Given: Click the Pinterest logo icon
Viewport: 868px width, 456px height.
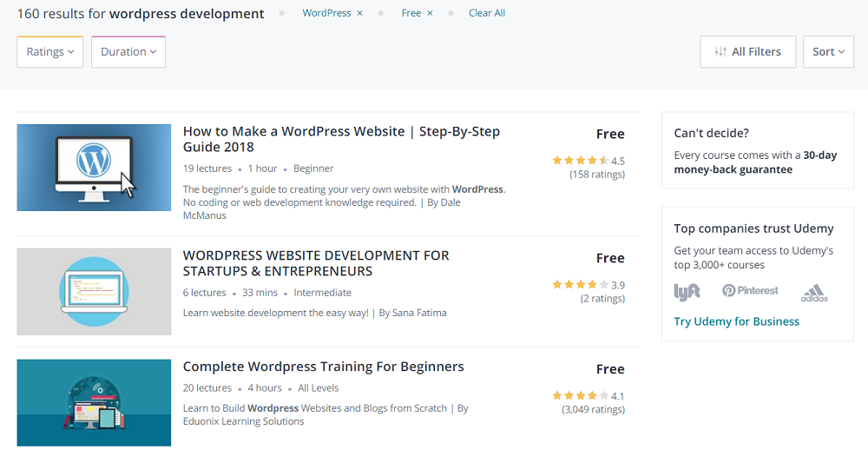Looking at the screenshot, I should coord(750,291).
